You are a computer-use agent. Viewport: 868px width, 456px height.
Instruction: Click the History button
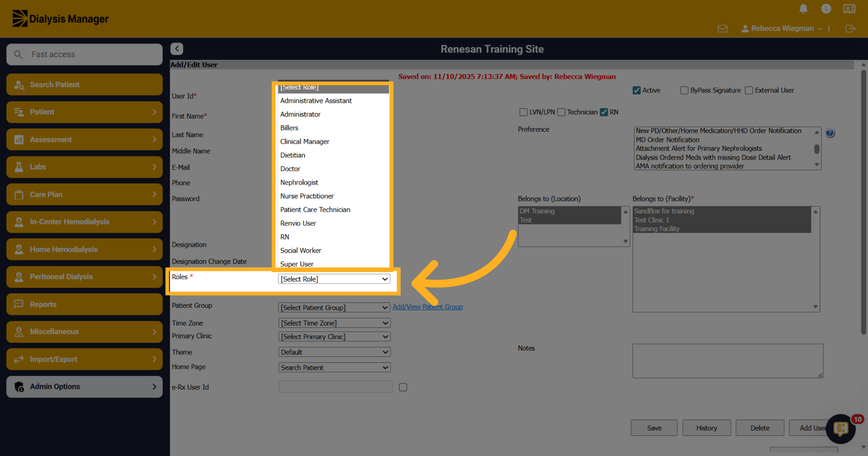pyautogui.click(x=707, y=428)
